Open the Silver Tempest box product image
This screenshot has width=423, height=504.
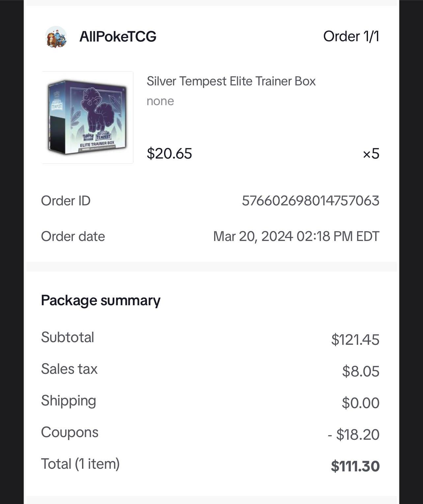(87, 117)
